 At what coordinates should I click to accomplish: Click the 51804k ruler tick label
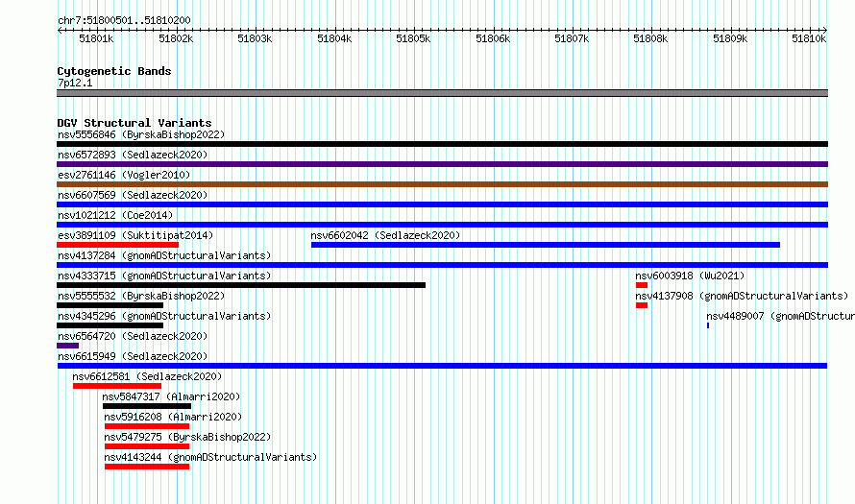[334, 38]
